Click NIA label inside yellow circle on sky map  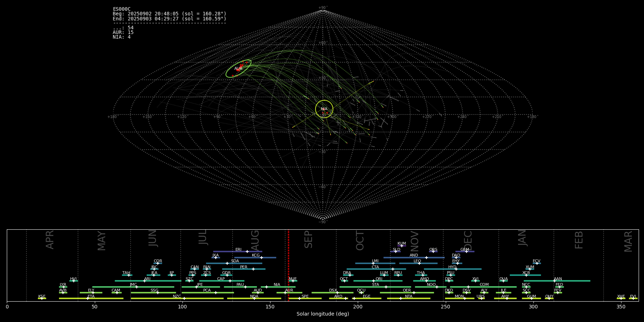(x=324, y=109)
